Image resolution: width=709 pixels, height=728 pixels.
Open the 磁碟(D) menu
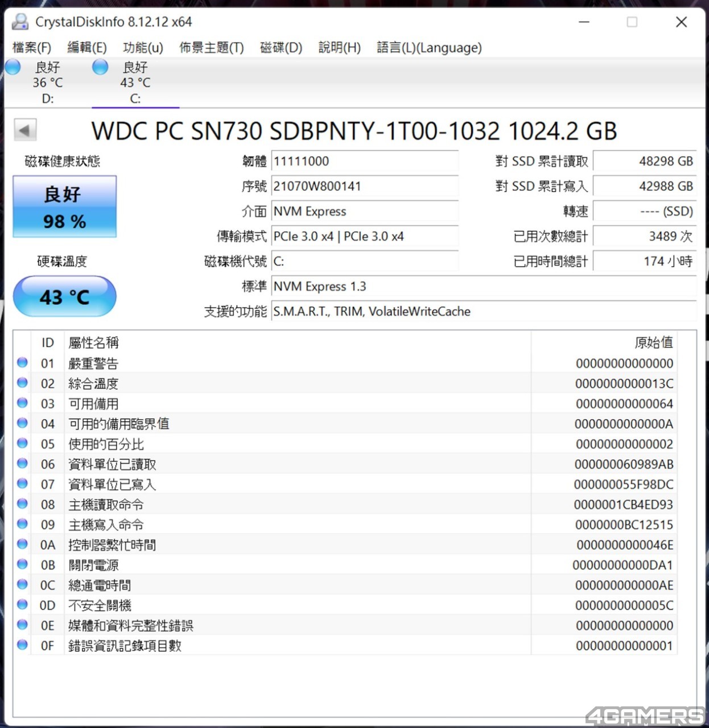click(x=281, y=48)
